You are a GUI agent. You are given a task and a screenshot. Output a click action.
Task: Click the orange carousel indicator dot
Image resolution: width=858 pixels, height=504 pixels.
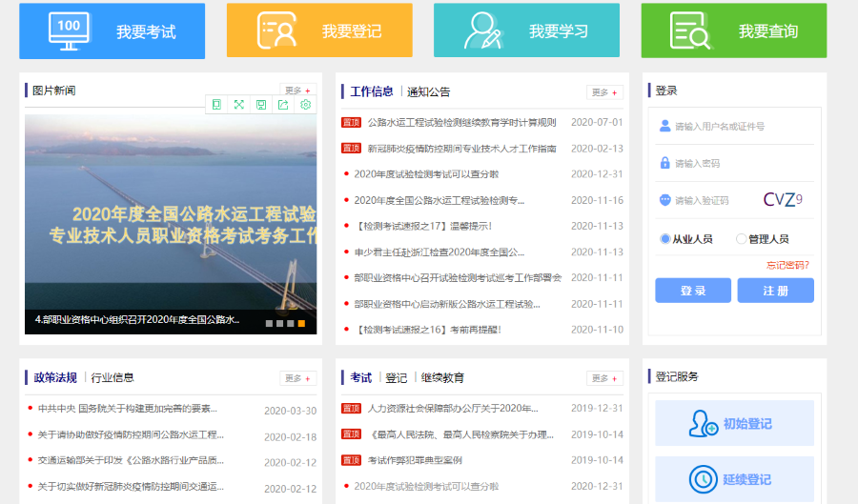click(301, 324)
